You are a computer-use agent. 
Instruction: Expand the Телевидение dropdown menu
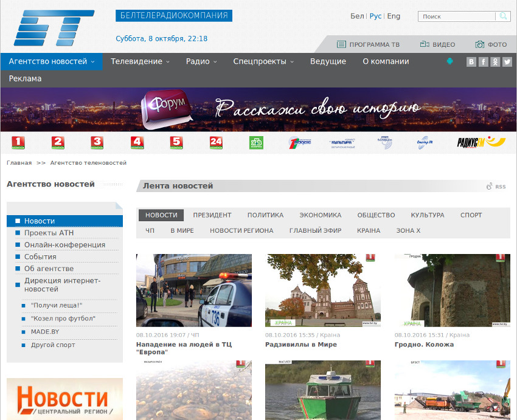pyautogui.click(x=140, y=61)
